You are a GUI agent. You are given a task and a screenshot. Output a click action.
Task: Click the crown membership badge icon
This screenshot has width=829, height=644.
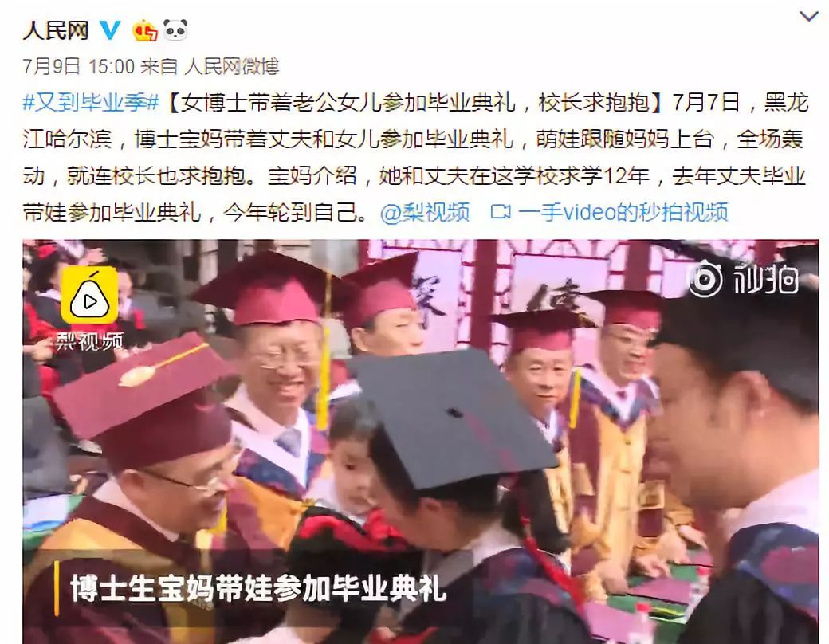145,30
